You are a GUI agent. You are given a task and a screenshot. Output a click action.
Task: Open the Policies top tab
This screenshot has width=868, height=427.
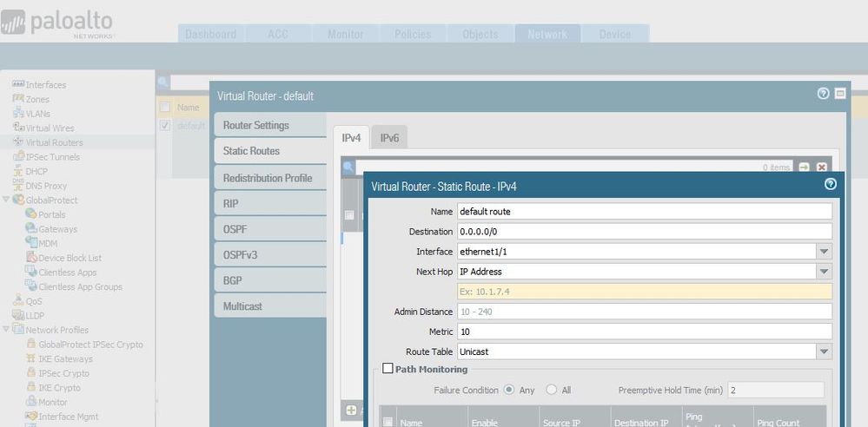[413, 34]
